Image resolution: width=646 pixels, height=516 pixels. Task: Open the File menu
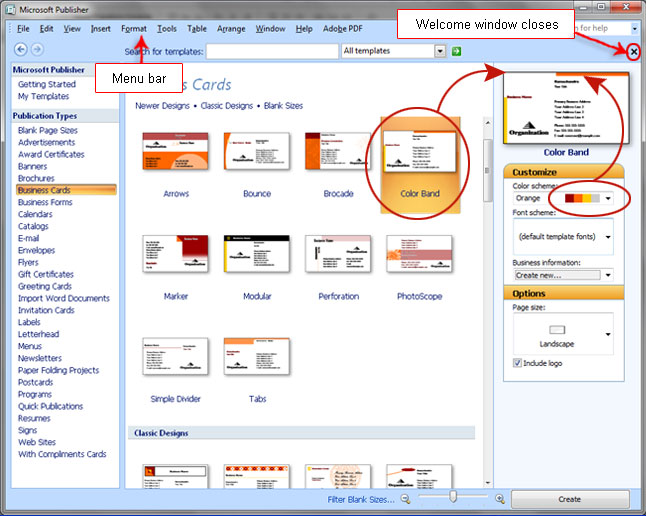point(23,28)
